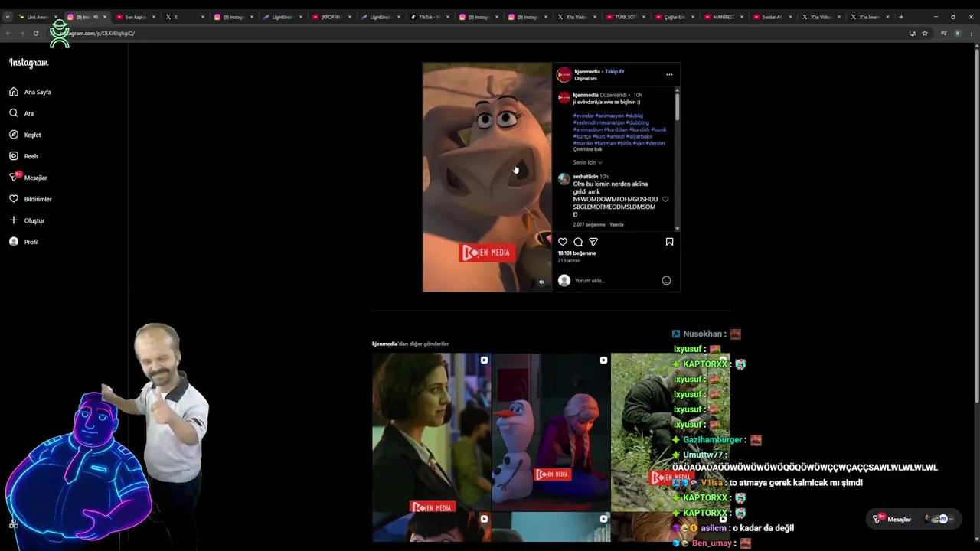Click the main post video
The image size is (980, 551).
click(x=487, y=178)
